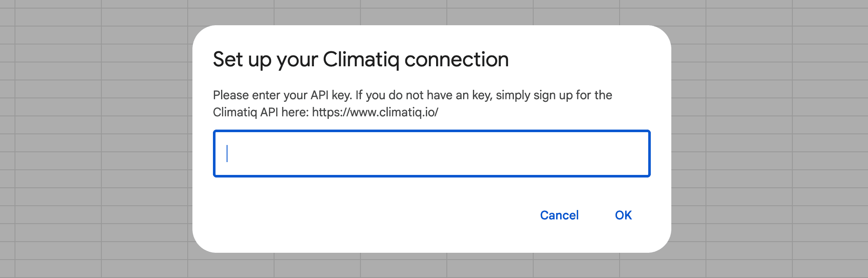This screenshot has height=278, width=868.
Task: Click the "Set up your Climatiq connection" heading
Action: [x=360, y=59]
